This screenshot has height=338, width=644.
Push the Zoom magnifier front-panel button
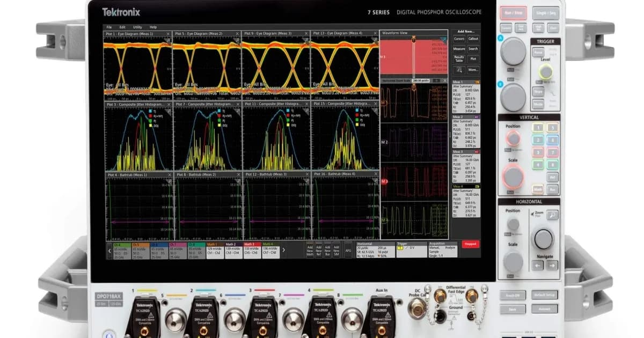(553, 215)
